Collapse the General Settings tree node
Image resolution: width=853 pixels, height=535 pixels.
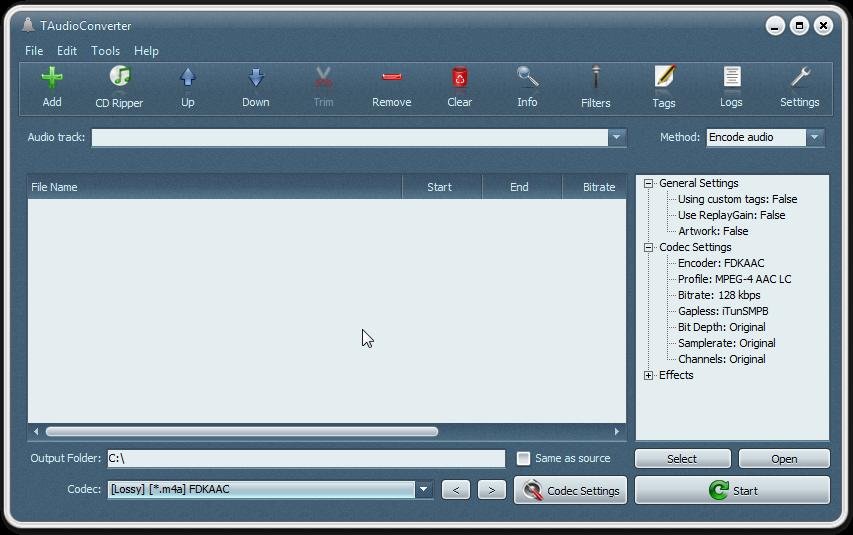pos(648,183)
